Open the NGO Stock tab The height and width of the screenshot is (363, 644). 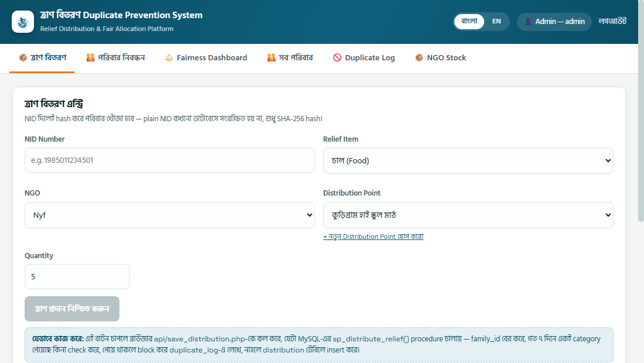[440, 58]
